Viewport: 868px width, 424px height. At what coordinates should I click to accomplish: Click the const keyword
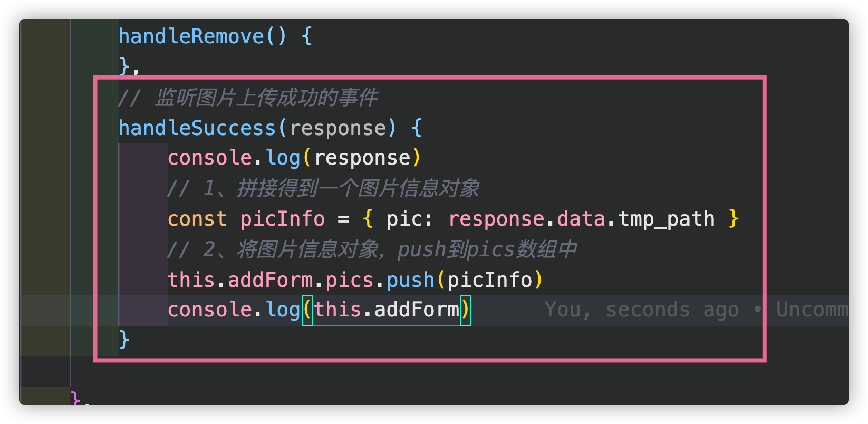click(198, 219)
